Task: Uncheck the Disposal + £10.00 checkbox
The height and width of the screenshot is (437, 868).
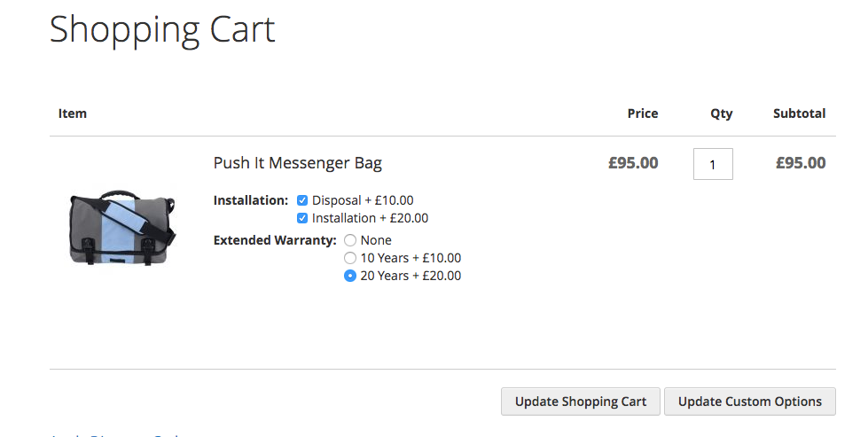Action: (302, 200)
